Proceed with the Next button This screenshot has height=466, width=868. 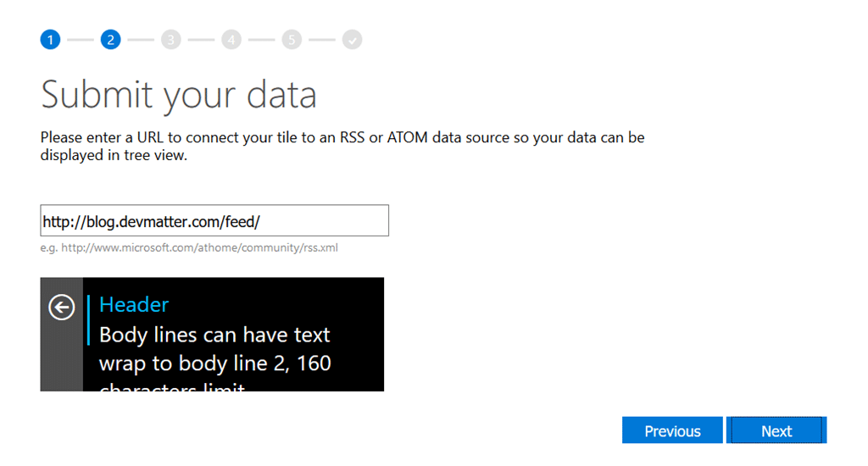click(776, 430)
